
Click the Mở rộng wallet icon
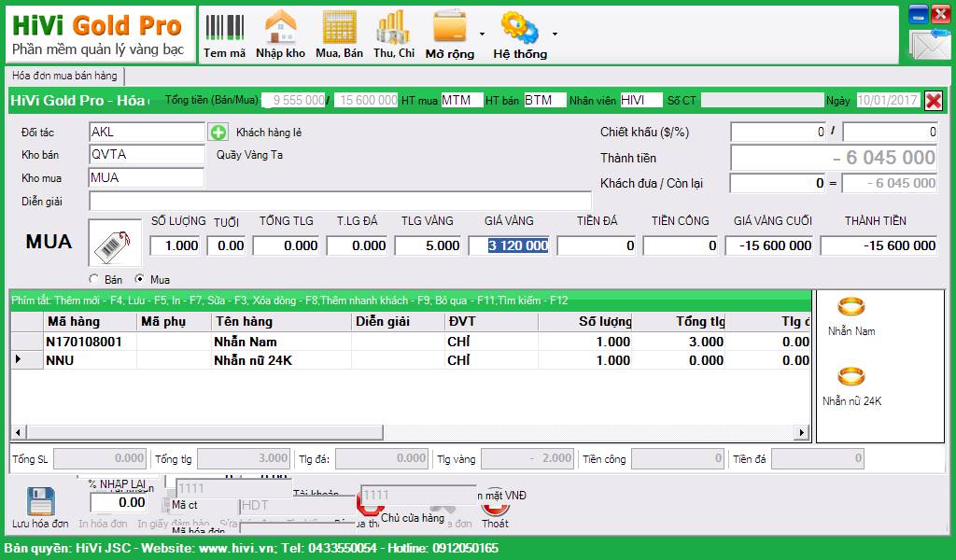click(x=450, y=27)
